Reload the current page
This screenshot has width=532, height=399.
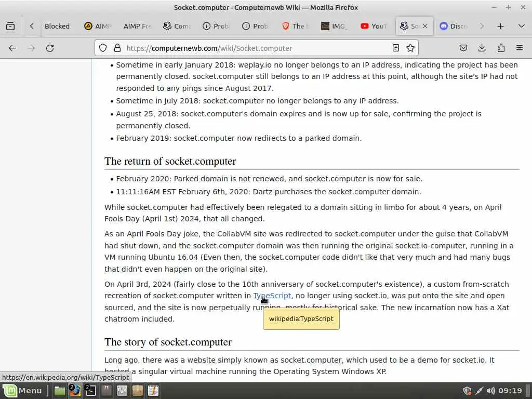50,48
